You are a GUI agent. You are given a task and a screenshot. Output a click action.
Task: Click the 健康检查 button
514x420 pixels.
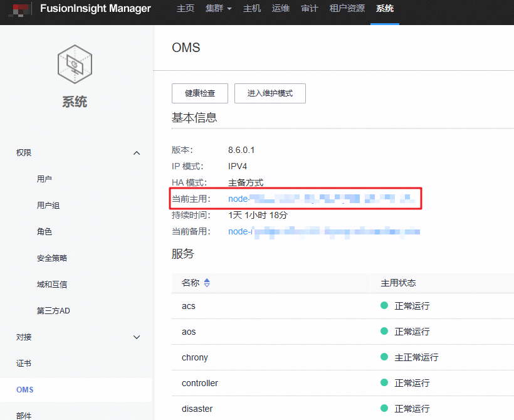point(200,93)
